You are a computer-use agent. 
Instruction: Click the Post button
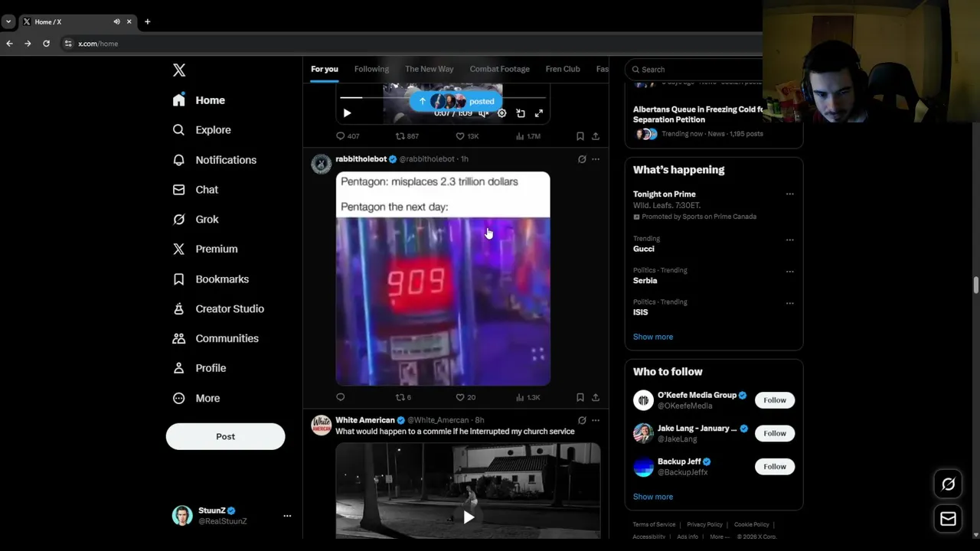tap(225, 436)
